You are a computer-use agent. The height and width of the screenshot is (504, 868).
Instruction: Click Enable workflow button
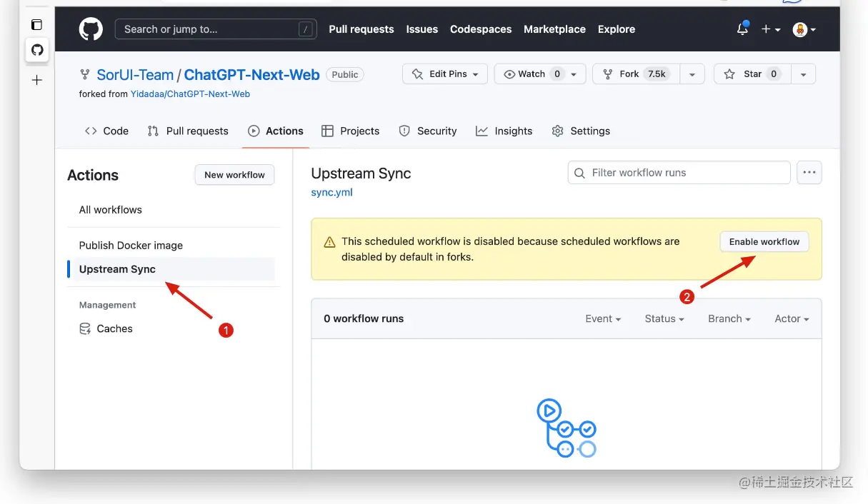click(x=764, y=242)
